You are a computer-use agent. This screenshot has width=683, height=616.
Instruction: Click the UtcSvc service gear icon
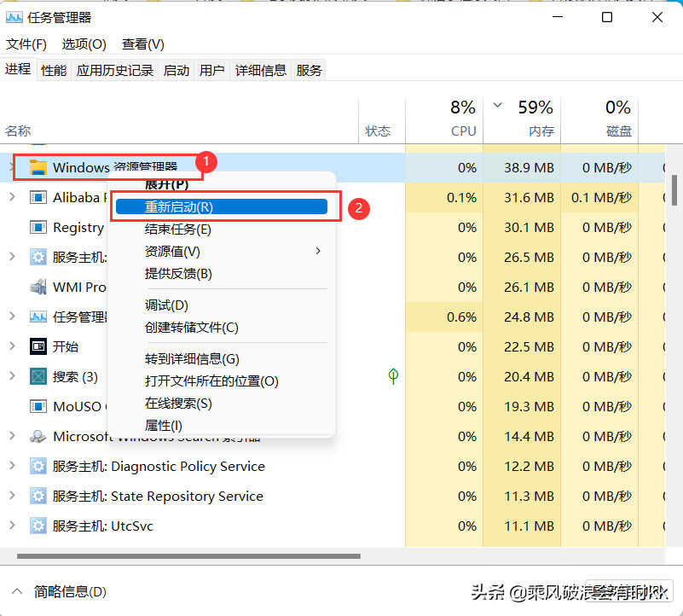point(38,526)
